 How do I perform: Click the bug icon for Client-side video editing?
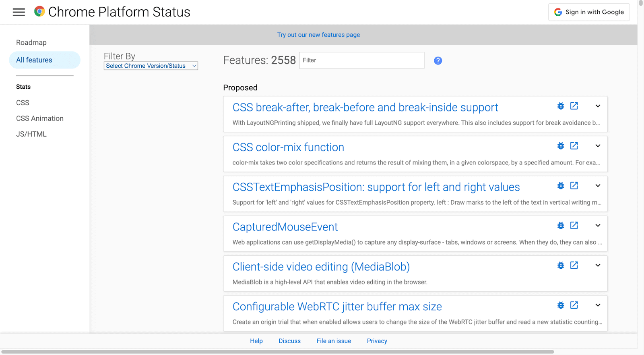click(x=561, y=265)
